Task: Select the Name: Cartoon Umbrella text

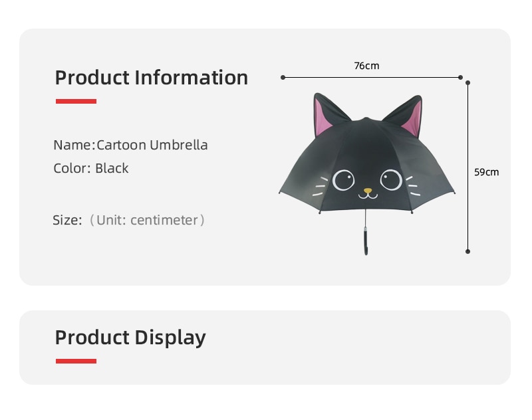Action: [x=130, y=145]
